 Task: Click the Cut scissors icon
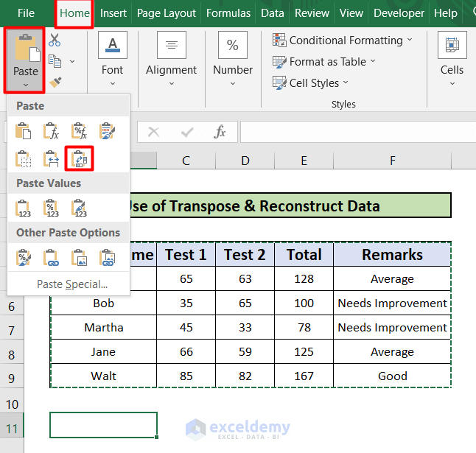click(x=55, y=40)
